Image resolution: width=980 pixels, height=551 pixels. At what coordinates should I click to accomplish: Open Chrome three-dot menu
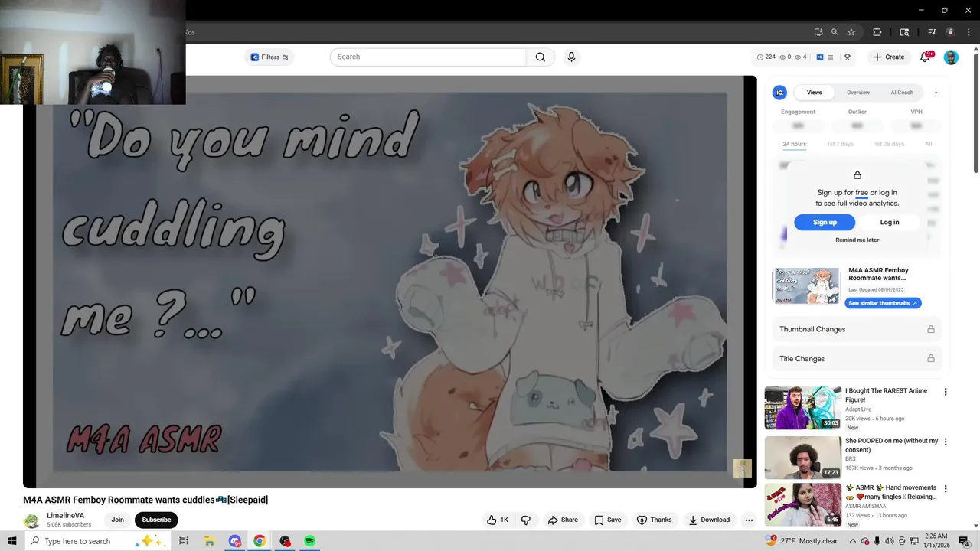[969, 32]
